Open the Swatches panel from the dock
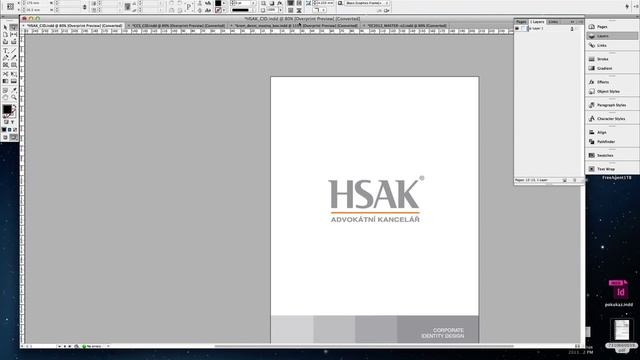 pyautogui.click(x=611, y=155)
